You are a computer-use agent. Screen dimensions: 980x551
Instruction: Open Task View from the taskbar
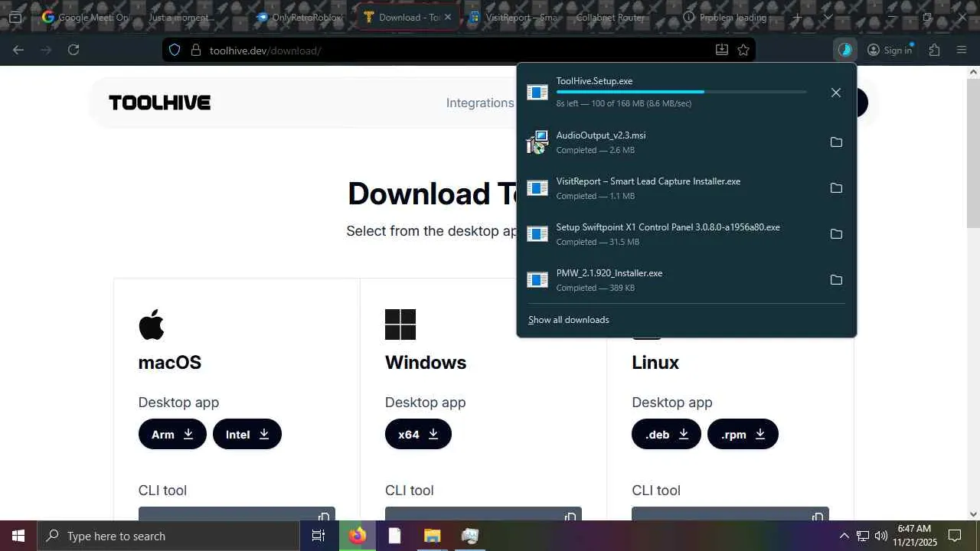click(318, 536)
